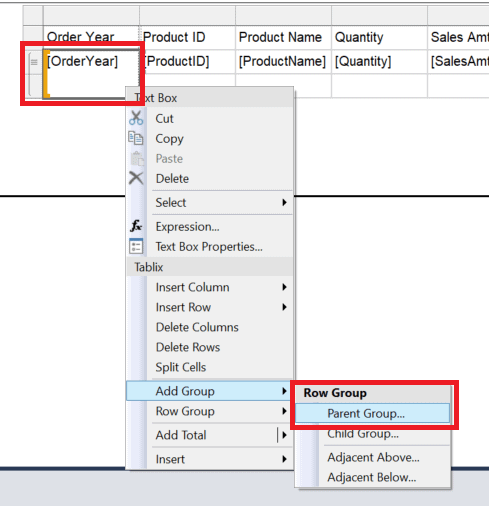
Task: Select the Quantity header cell
Action: point(379,37)
